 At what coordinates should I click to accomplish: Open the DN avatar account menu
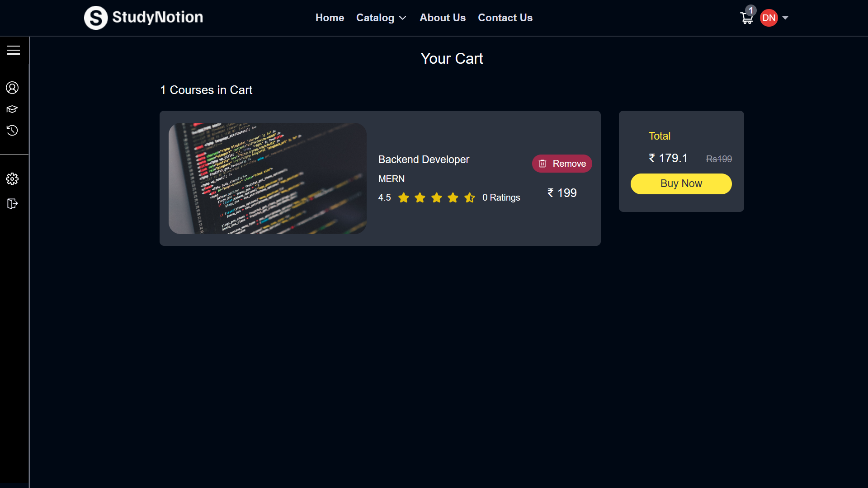coord(769,18)
